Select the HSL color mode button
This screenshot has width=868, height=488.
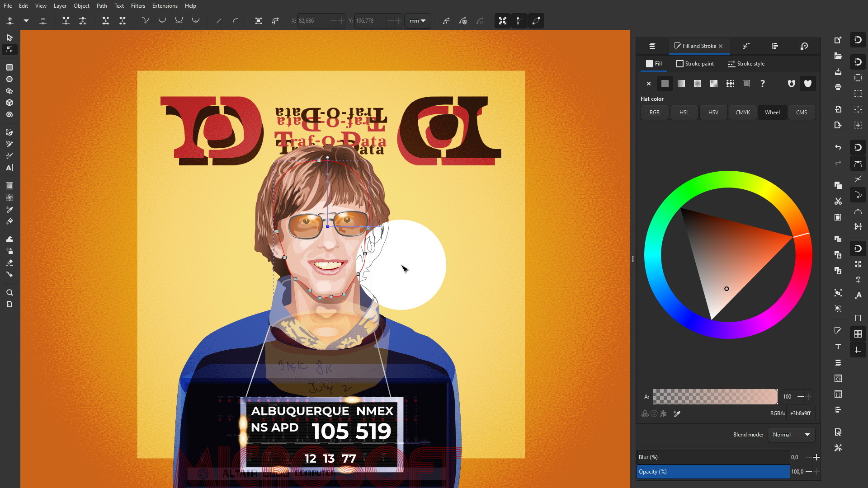click(x=684, y=113)
